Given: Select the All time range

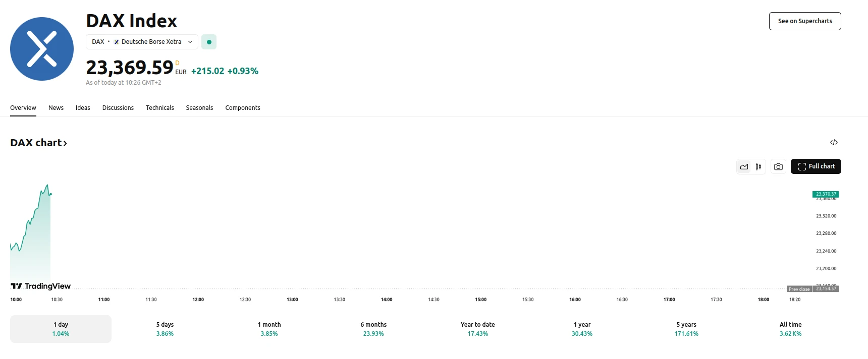Looking at the screenshot, I should pyautogui.click(x=790, y=329).
